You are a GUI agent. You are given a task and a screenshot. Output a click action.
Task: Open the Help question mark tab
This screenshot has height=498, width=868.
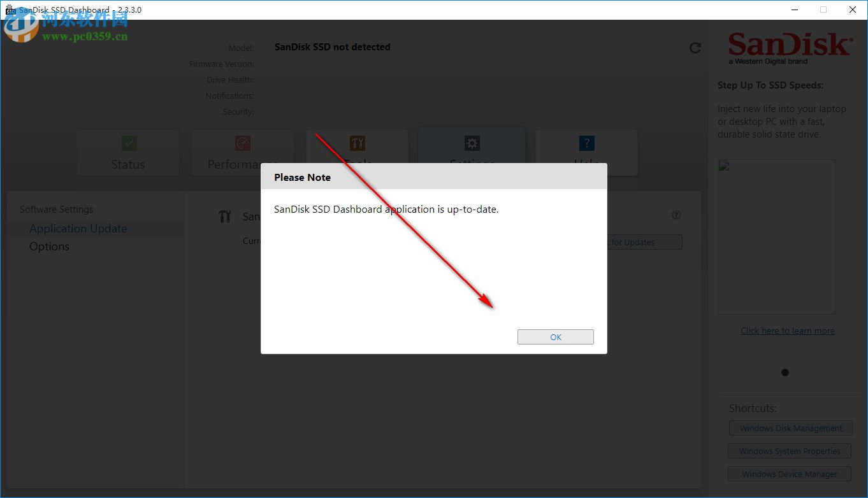tap(586, 153)
